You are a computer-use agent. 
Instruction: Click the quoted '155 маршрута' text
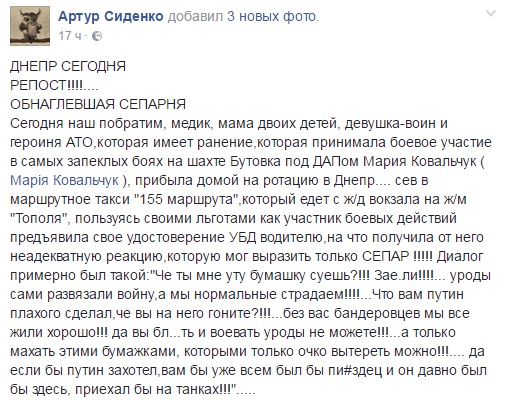(186, 199)
